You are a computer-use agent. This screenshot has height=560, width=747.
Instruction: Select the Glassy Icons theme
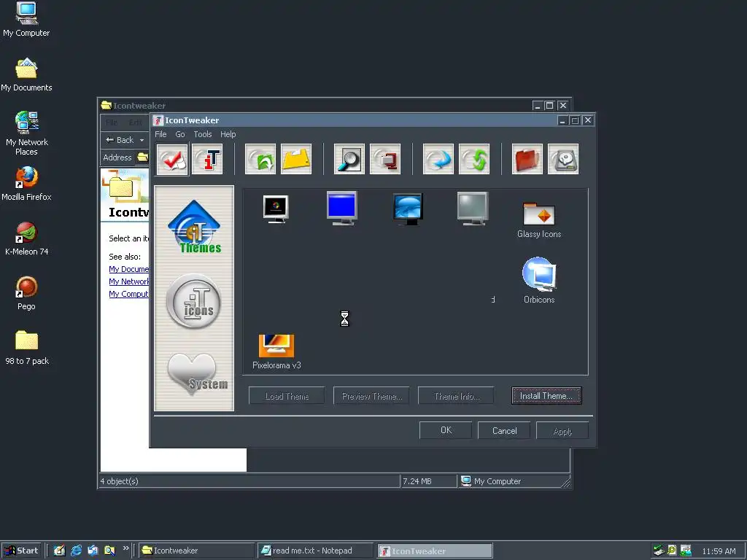pyautogui.click(x=539, y=220)
